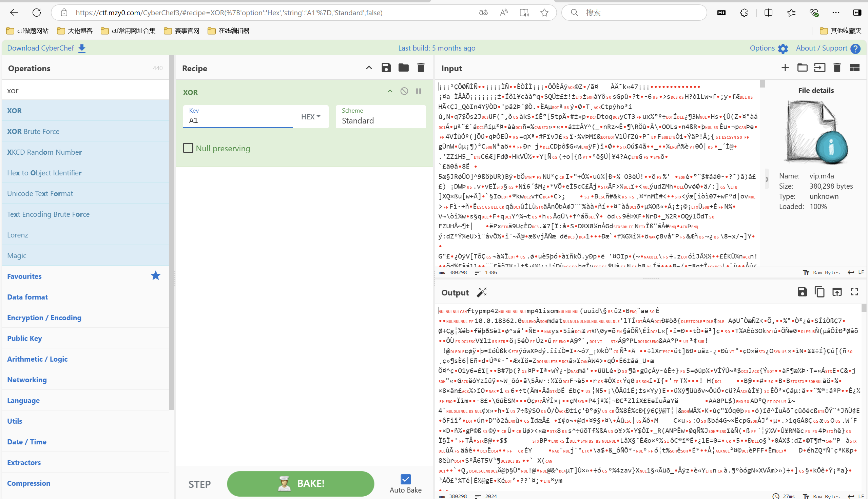868x499 pixels.
Task: Click the STEP button
Action: tap(199, 484)
